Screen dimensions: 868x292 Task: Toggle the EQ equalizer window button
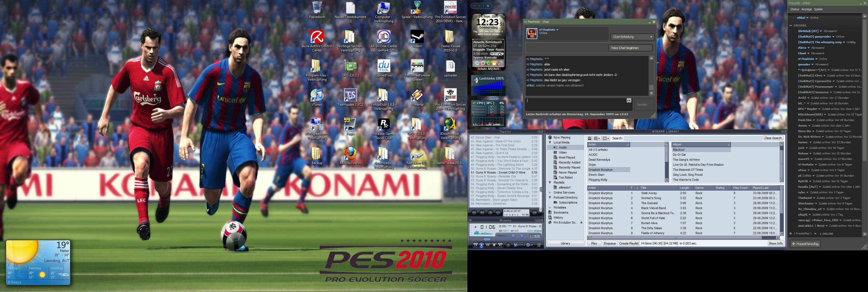532,236
